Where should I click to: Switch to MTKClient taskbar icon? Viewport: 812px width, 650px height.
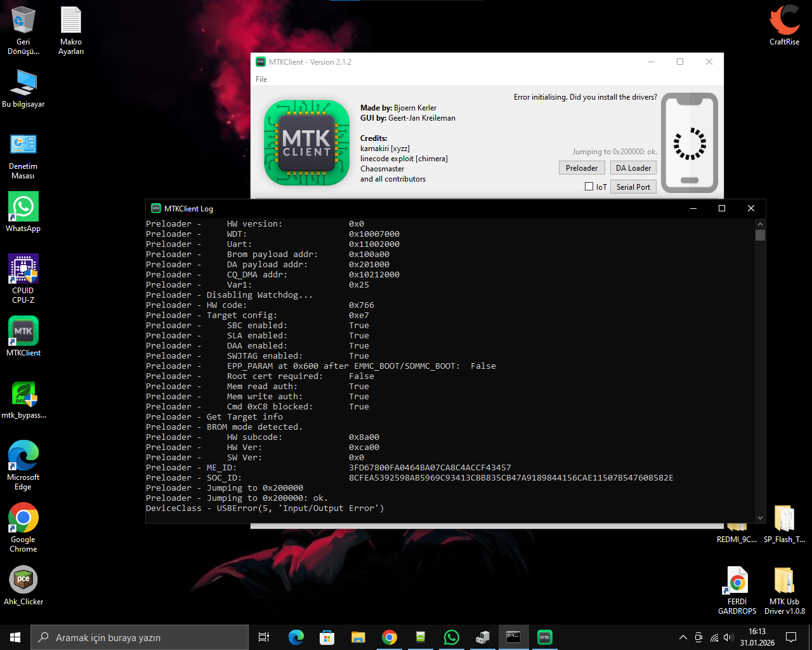pos(545,637)
